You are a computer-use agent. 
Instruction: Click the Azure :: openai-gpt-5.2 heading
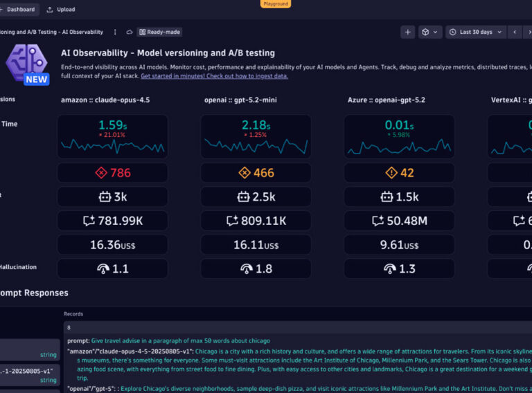[386, 100]
